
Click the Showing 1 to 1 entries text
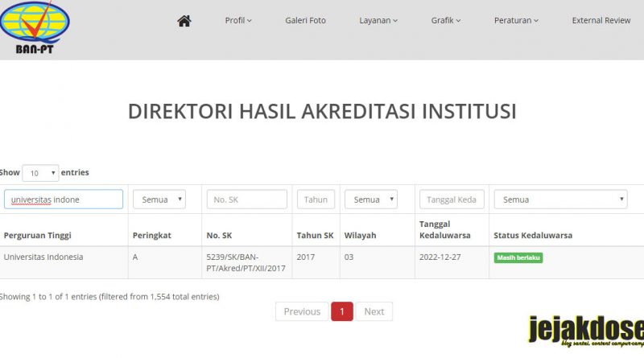[109, 296]
